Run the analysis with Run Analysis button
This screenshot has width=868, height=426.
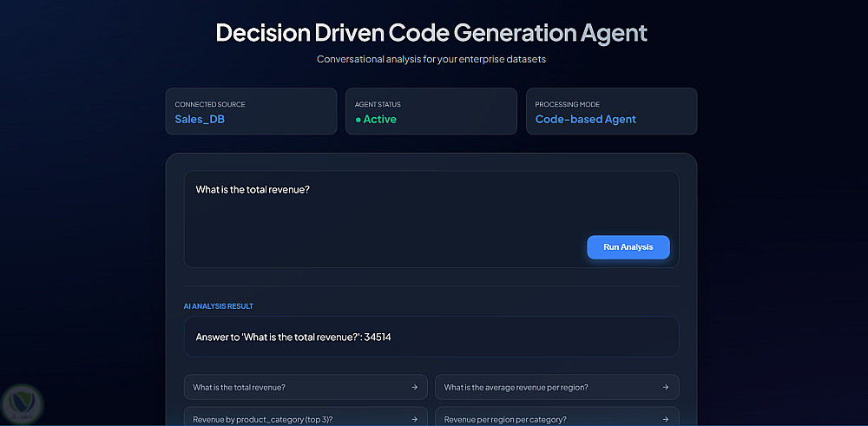[x=628, y=247]
